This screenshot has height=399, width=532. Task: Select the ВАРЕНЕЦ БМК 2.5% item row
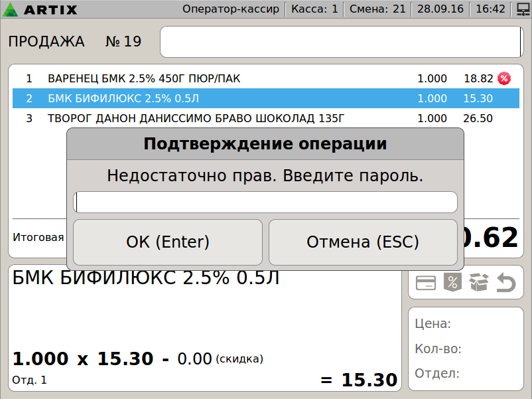click(265, 78)
